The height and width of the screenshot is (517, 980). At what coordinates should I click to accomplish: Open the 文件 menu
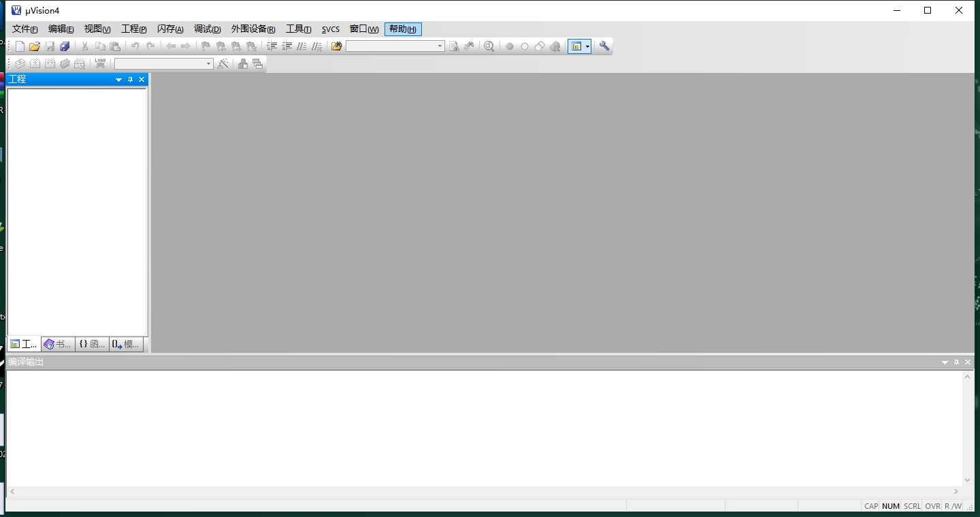point(24,29)
